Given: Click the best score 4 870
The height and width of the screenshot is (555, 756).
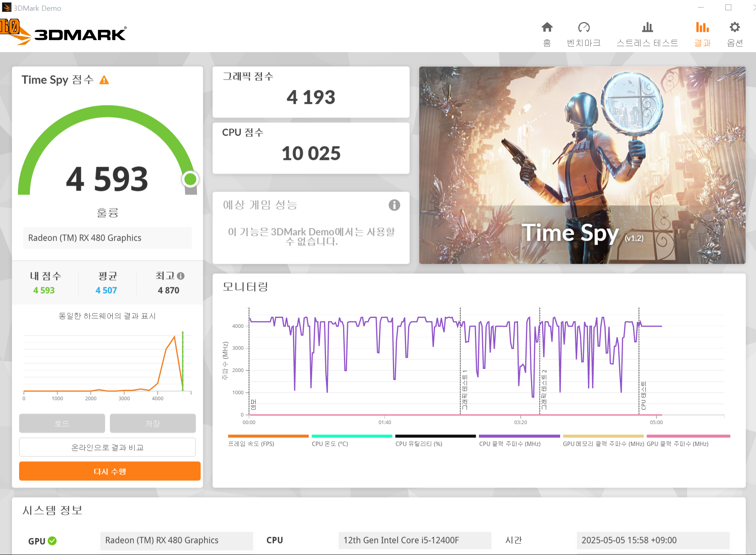Looking at the screenshot, I should pyautogui.click(x=168, y=290).
